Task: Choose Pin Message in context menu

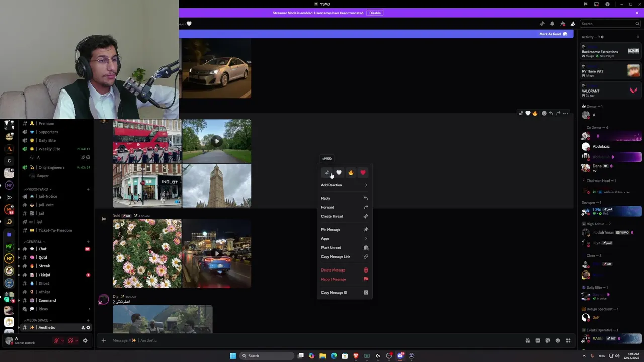Action: coord(345,230)
